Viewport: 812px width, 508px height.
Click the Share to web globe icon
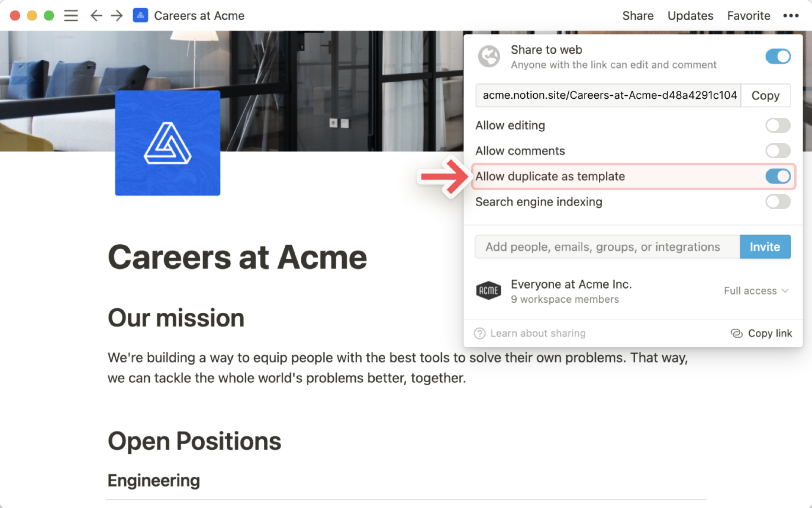tap(489, 55)
